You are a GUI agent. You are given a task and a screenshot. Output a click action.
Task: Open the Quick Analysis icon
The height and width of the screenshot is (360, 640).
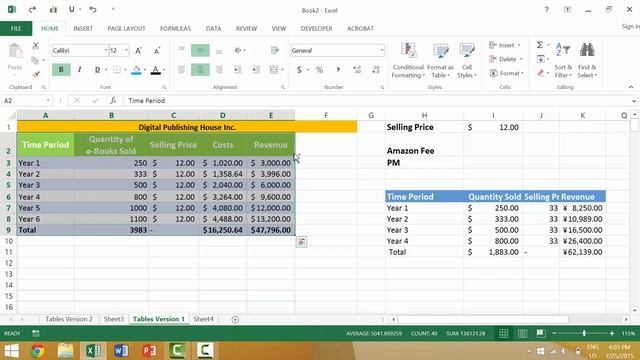[x=301, y=242]
